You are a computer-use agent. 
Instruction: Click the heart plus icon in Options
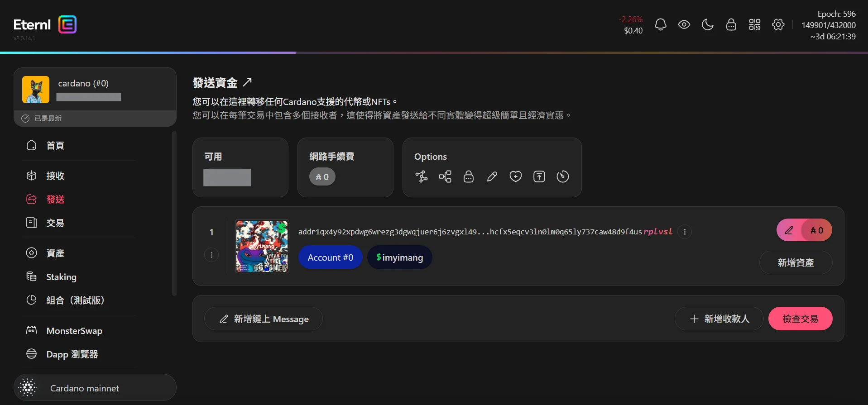[x=516, y=176]
